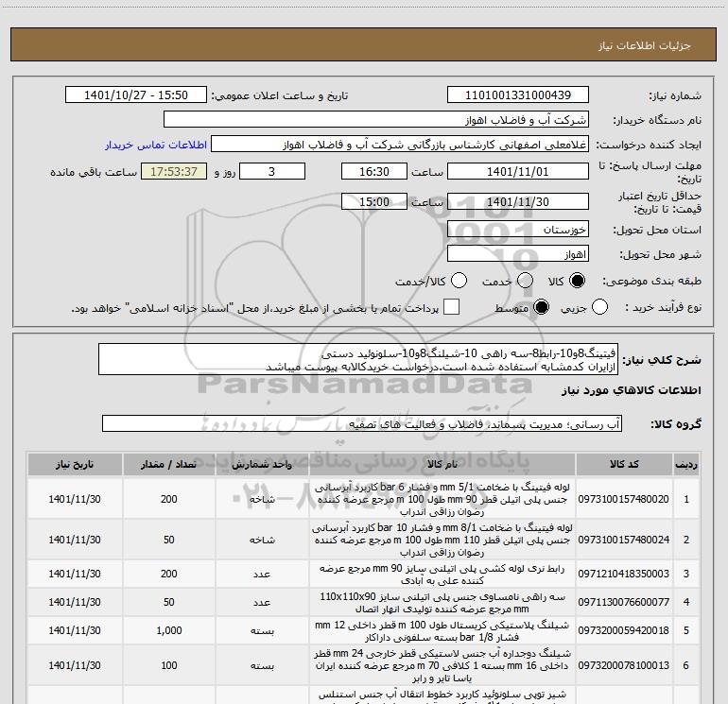Click the row 3 product name رابط نری
Screen dimensions: 728x704
click(x=442, y=575)
